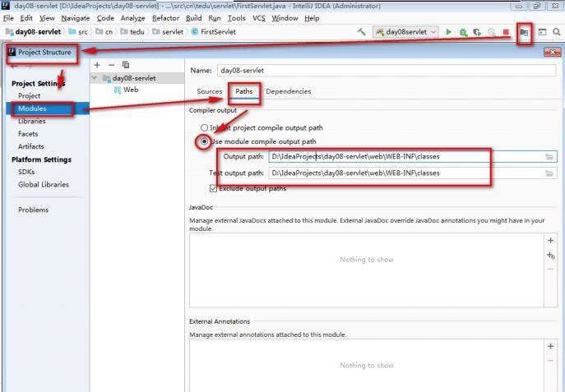Click the run anything window icon

coord(542,32)
